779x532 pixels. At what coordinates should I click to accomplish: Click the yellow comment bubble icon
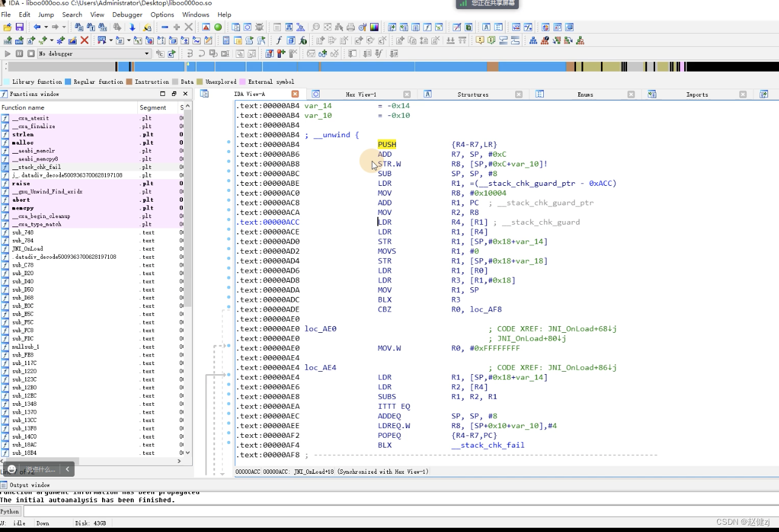(x=480, y=41)
